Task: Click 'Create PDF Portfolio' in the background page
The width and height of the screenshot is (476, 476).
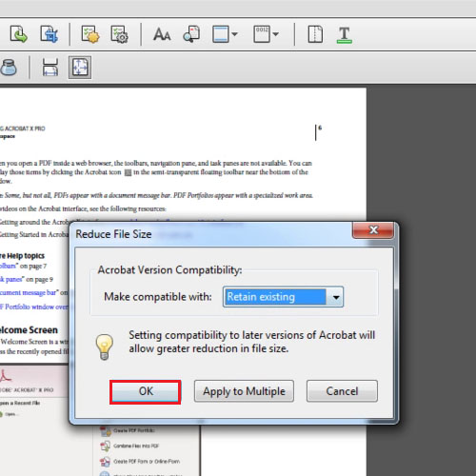Action: click(x=134, y=430)
